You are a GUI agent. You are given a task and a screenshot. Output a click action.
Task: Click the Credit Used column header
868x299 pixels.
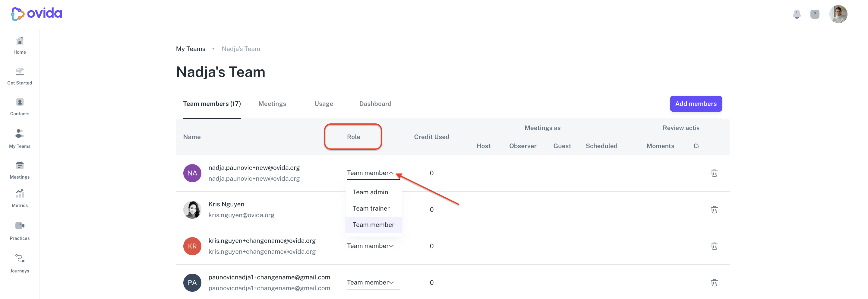[431, 137]
